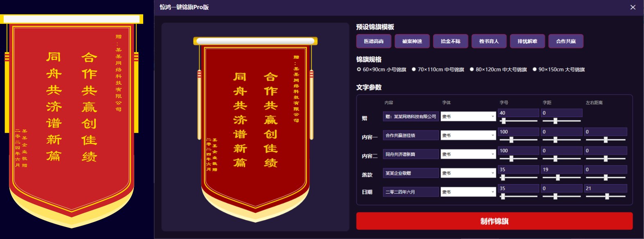Expand the 落款 font dropdown
The width and height of the screenshot is (644, 239).
[x=468, y=173]
